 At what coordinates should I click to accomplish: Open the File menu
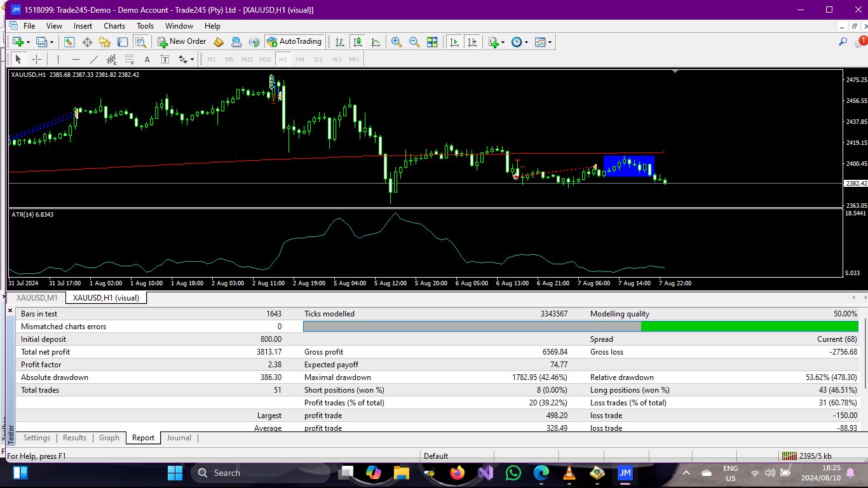[29, 26]
